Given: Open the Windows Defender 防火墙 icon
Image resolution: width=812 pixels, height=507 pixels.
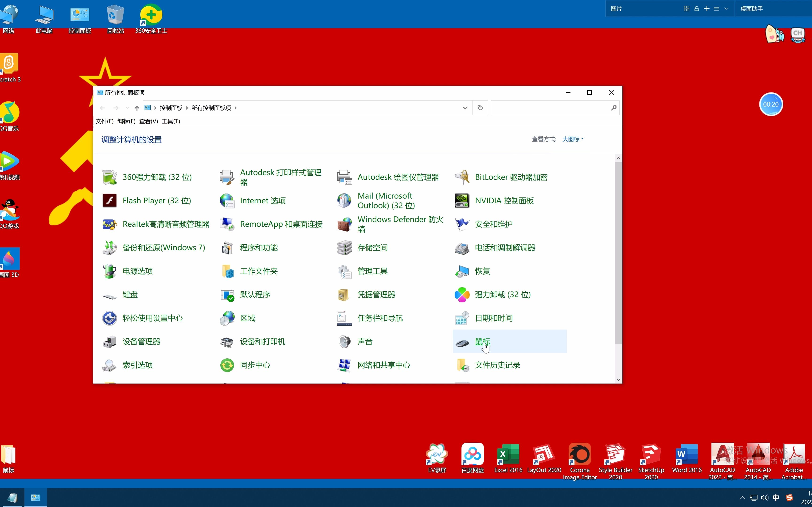Looking at the screenshot, I should 344,224.
